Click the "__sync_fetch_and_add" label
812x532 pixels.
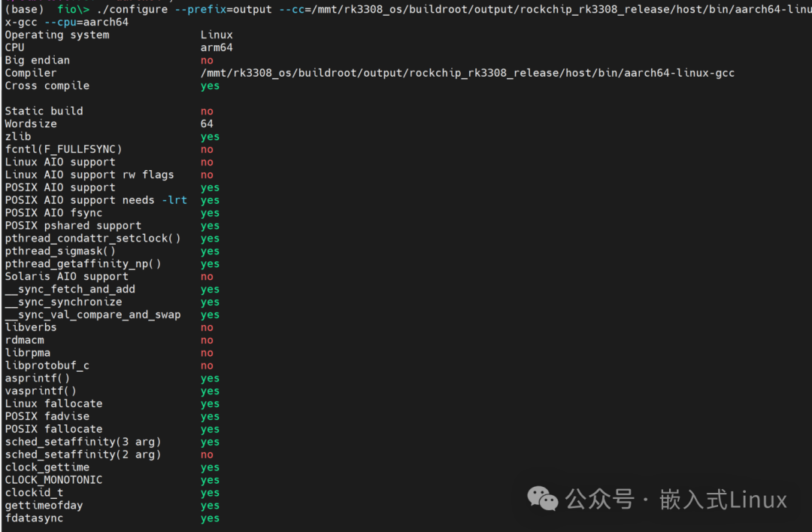[70, 290]
